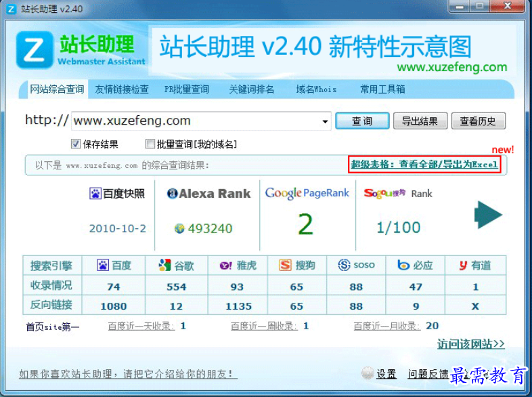Viewport: 532px width, 397px height.
Task: Click the Yahoo 反向链接 value 1135
Action: [x=238, y=306]
